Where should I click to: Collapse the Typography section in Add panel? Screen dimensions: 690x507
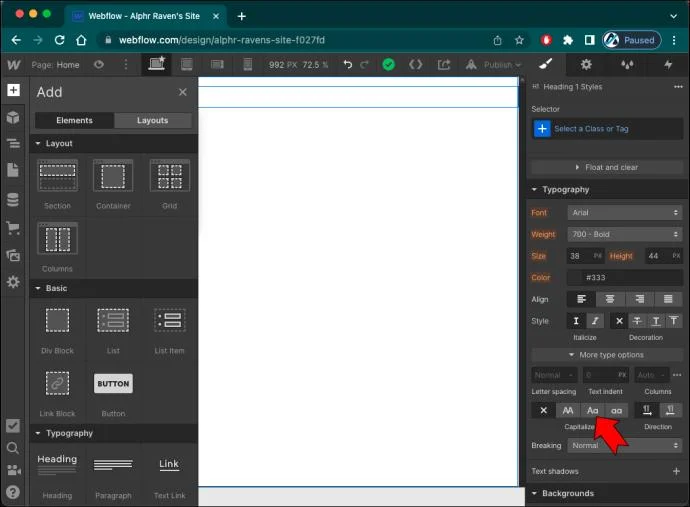point(38,433)
